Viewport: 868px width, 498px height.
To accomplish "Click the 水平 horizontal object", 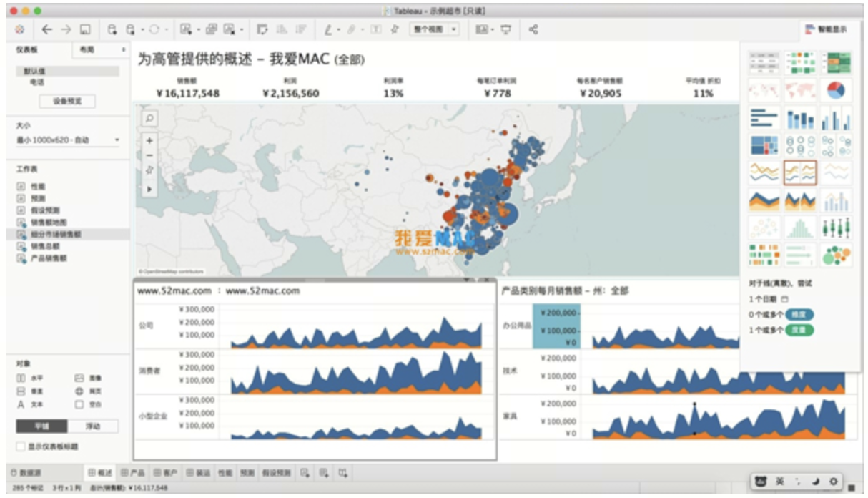I will (x=29, y=377).
